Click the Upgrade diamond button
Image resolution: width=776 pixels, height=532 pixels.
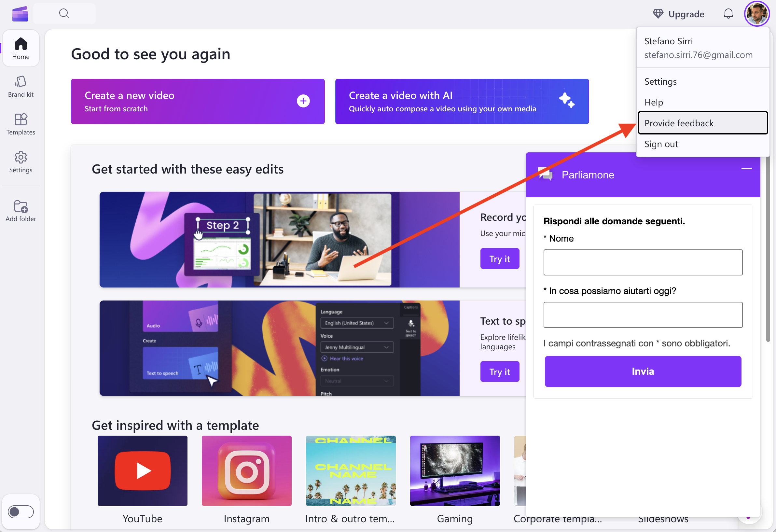pos(678,14)
